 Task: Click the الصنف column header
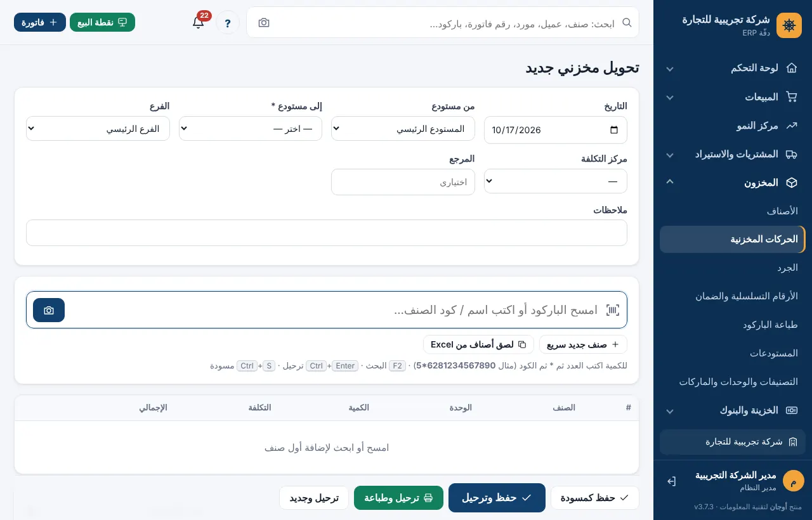[x=563, y=408]
